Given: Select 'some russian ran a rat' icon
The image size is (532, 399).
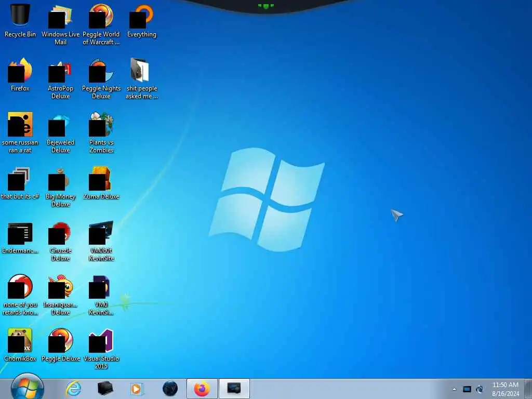Looking at the screenshot, I should coord(20,132).
